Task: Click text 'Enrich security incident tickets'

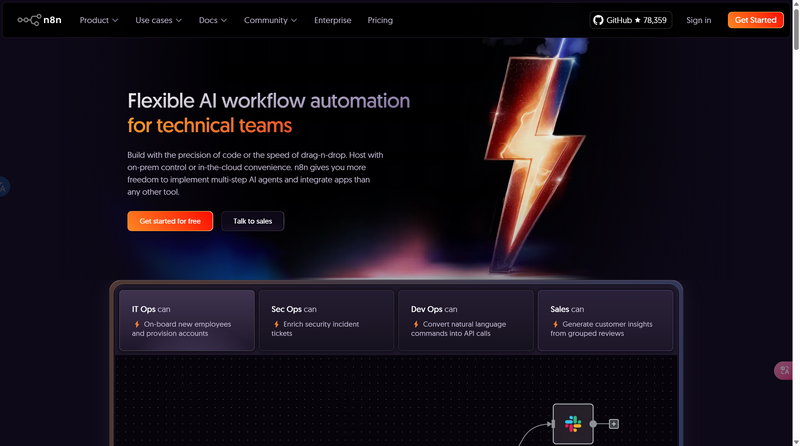Action: pyautogui.click(x=315, y=329)
